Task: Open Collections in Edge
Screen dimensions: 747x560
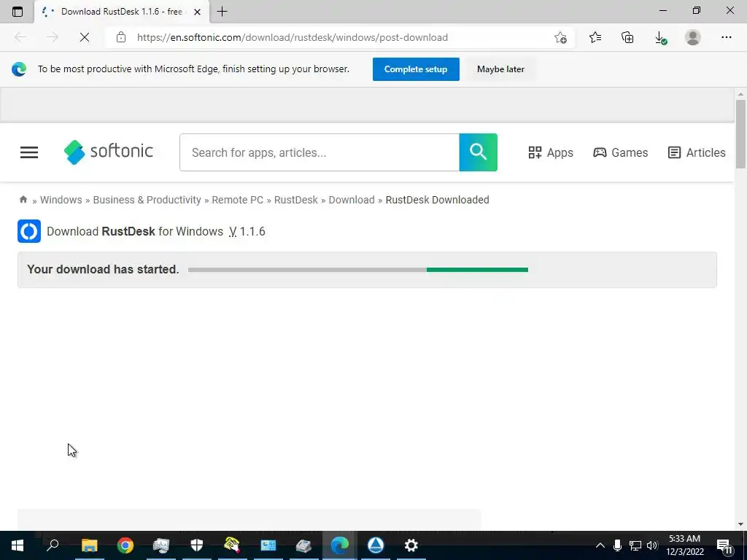Action: click(627, 37)
